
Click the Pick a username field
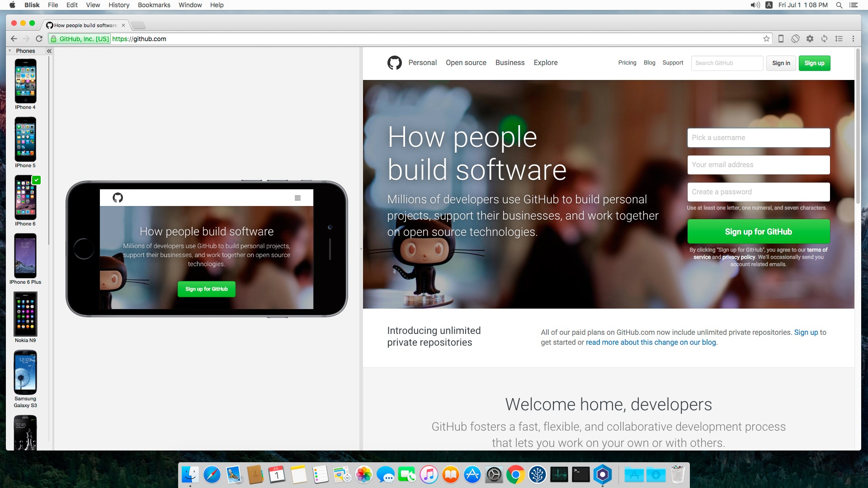point(758,138)
